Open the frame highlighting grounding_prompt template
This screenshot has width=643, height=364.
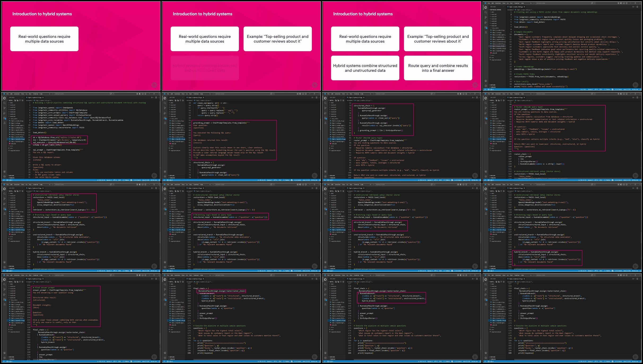(x=241, y=137)
